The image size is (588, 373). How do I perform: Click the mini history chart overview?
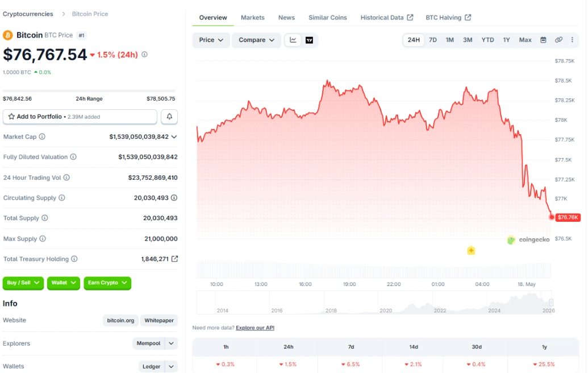click(x=376, y=302)
